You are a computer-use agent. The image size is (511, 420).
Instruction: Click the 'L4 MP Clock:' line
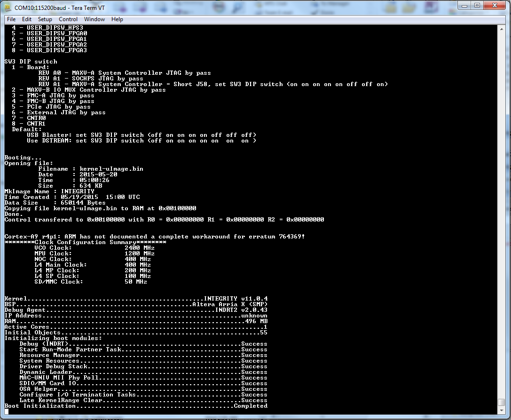93,270
